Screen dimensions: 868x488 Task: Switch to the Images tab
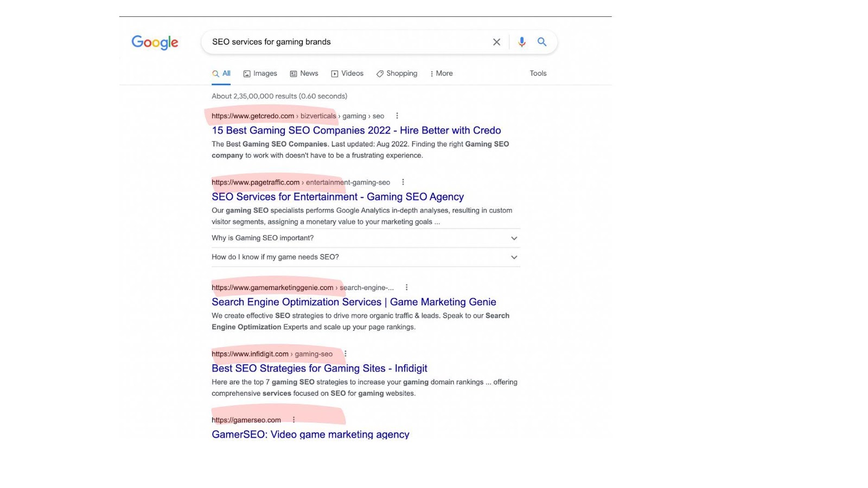pyautogui.click(x=260, y=74)
